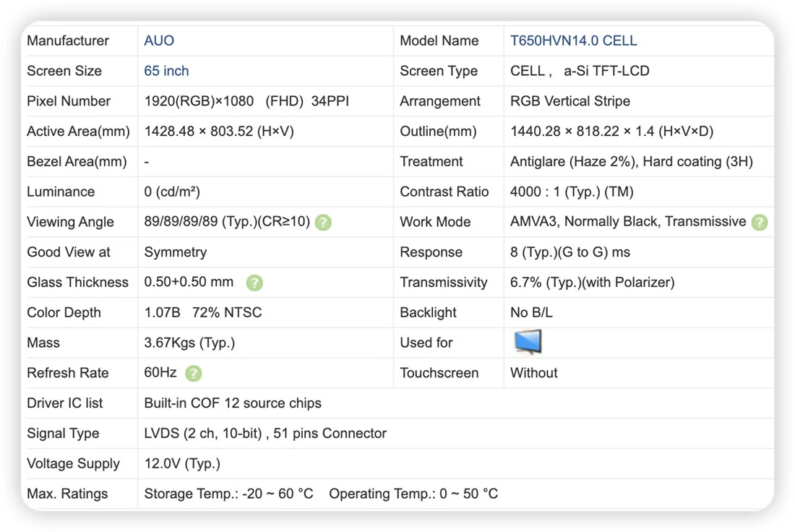Click the Voltage Supply 12.0V value
Screen dimensions: 795x532
(x=182, y=463)
